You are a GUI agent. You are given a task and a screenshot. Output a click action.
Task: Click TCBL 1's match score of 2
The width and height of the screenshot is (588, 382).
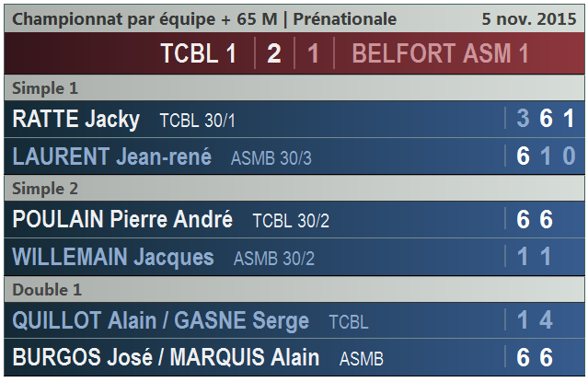coord(273,53)
